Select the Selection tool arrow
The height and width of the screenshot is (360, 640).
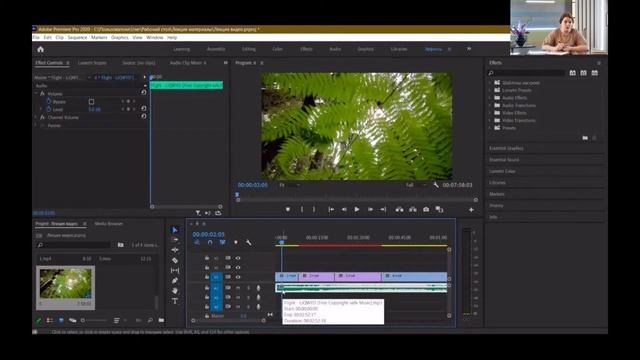point(175,230)
